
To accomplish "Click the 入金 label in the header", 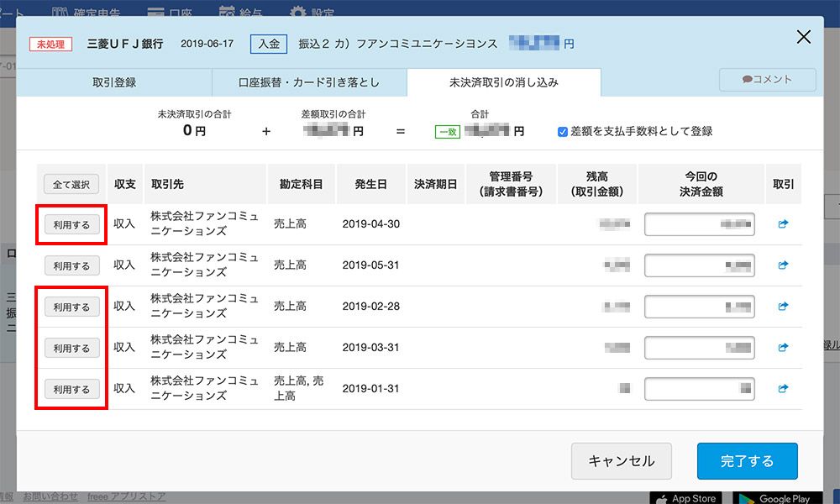I will 269,44.
